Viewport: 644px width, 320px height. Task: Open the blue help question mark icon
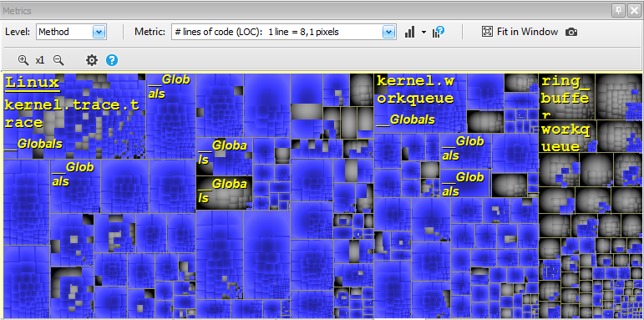pyautogui.click(x=112, y=60)
